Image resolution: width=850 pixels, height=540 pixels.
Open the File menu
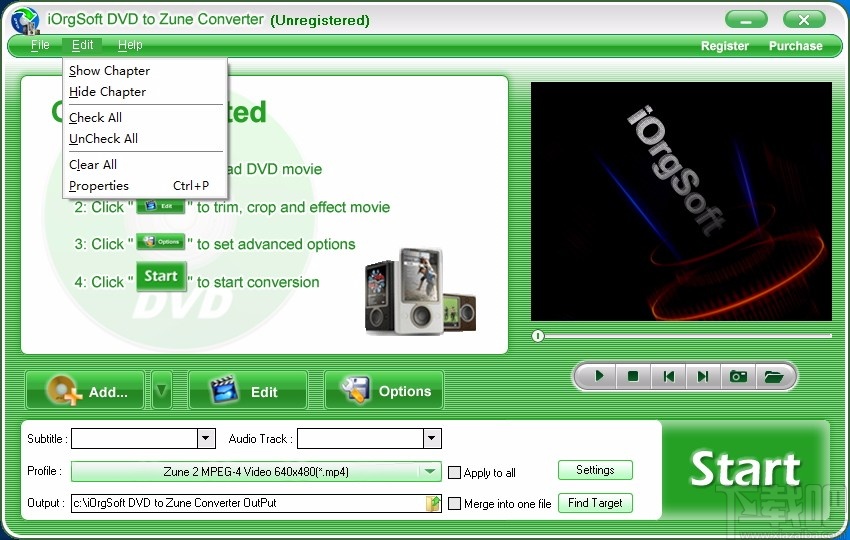point(40,45)
